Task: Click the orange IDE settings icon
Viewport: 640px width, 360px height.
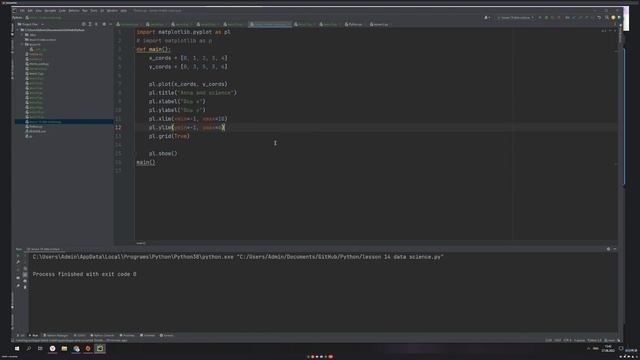Action: (x=613, y=18)
